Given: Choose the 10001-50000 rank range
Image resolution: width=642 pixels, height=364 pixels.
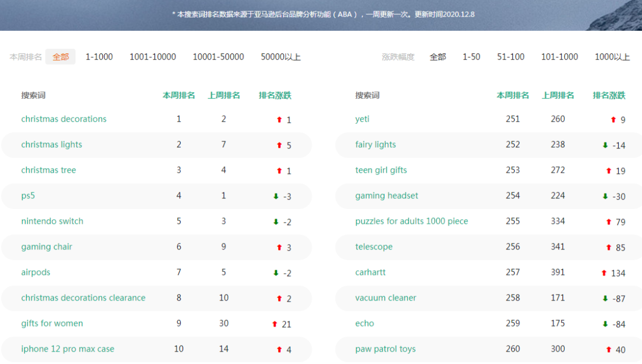Looking at the screenshot, I should tap(218, 57).
